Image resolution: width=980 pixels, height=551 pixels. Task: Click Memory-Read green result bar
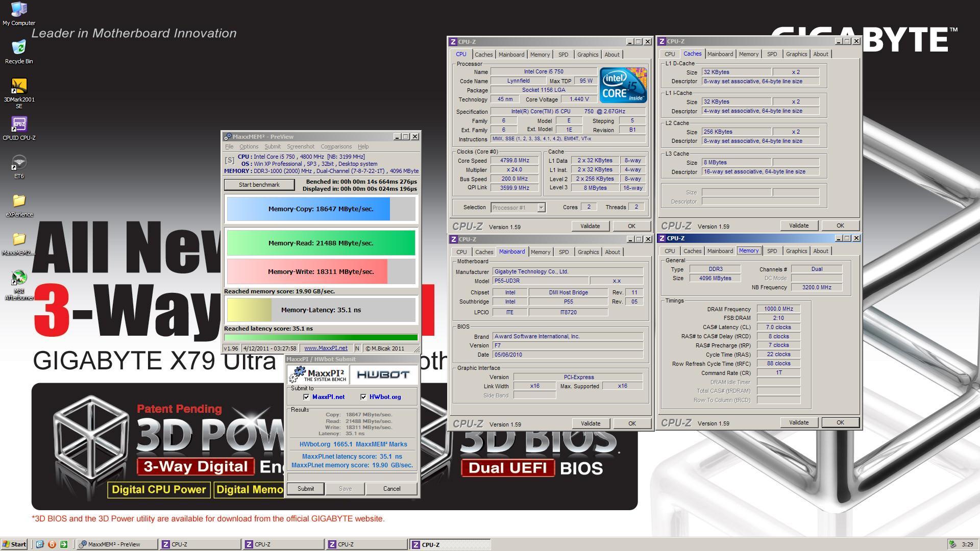[x=321, y=243]
